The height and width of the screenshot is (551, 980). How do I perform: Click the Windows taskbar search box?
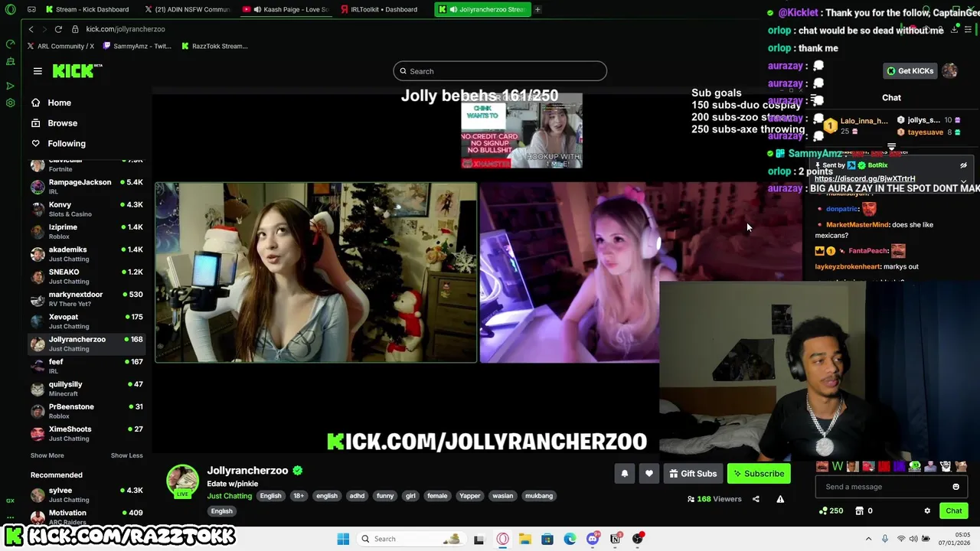(x=412, y=539)
